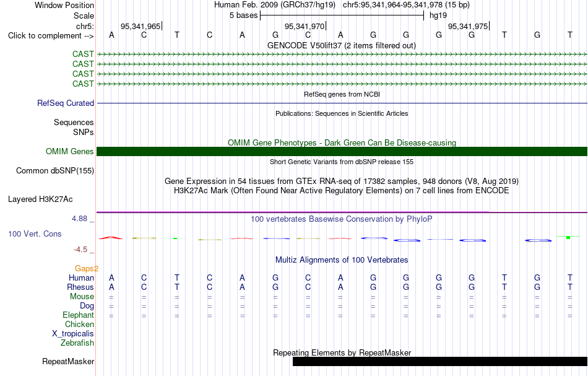This screenshot has height=376, width=588.
Task: Click 'Repeating Elements by RepeatMasker' title
Action: pos(342,353)
